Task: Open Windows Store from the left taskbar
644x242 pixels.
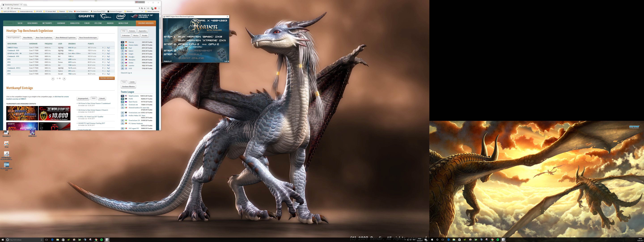Action: pyautogui.click(x=63, y=240)
